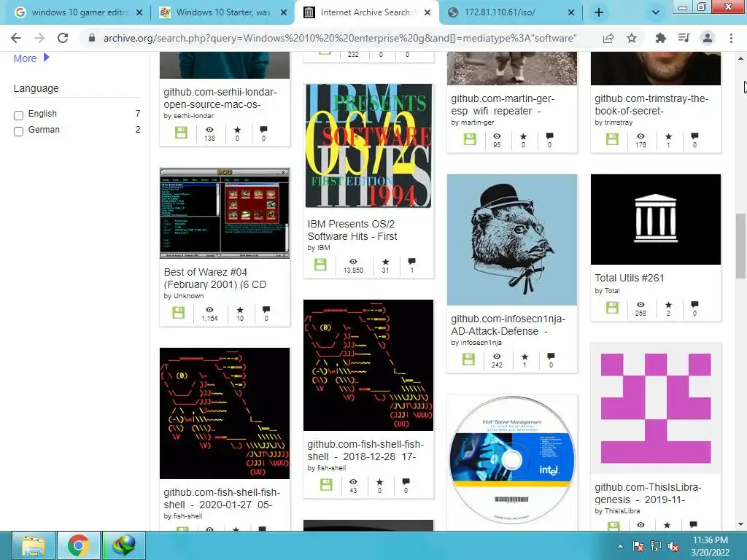This screenshot has height=560, width=747.
Task: Open a new tab with the plus button
Action: [x=599, y=13]
